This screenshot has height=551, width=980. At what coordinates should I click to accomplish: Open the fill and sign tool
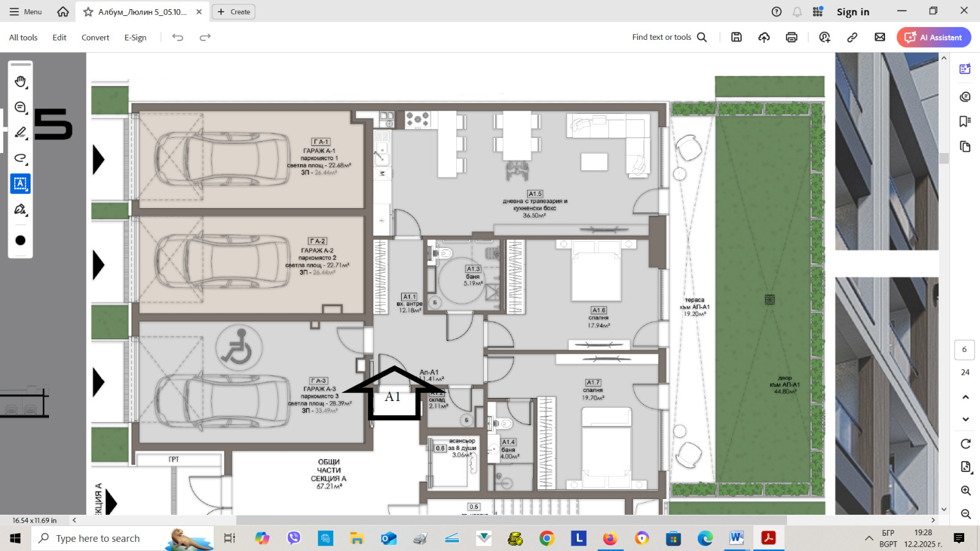tap(20, 209)
